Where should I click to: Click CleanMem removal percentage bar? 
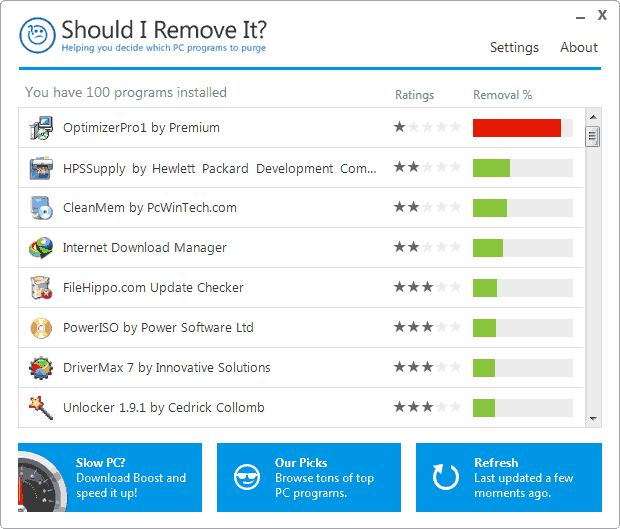click(523, 208)
